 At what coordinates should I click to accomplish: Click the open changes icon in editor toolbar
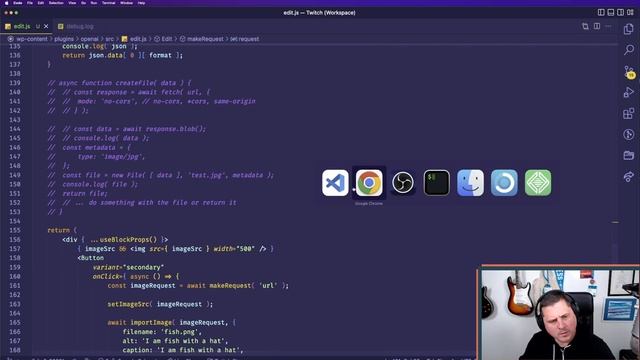(585, 26)
